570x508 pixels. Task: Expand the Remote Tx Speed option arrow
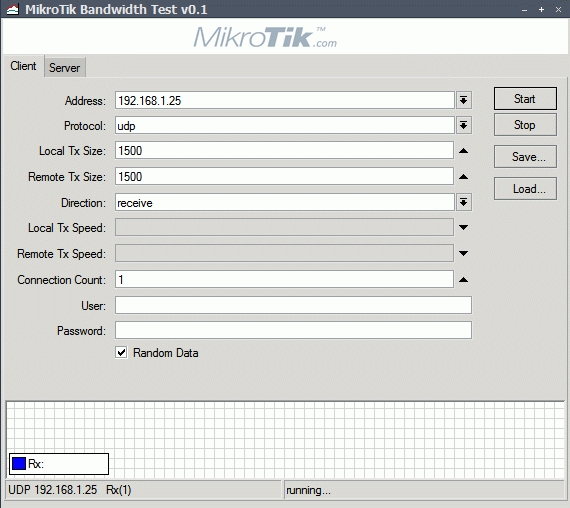(x=463, y=253)
